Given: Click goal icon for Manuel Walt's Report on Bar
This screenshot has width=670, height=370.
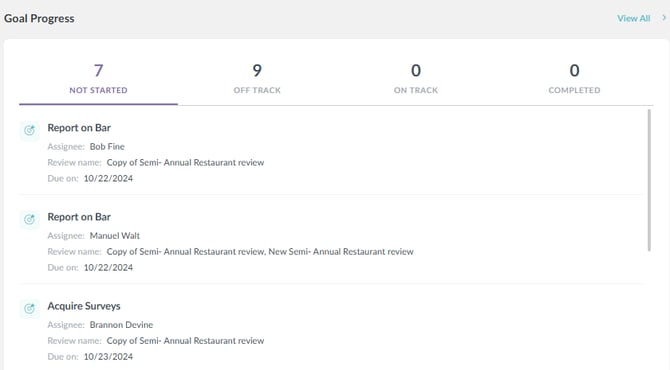Looking at the screenshot, I should pyautogui.click(x=29, y=220).
